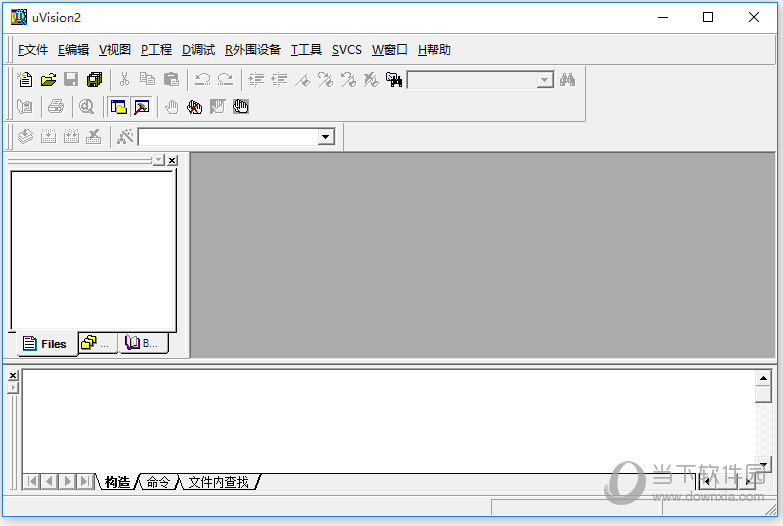The height and width of the screenshot is (526, 783).
Task: Click the Translate current file icon
Action: (x=25, y=136)
